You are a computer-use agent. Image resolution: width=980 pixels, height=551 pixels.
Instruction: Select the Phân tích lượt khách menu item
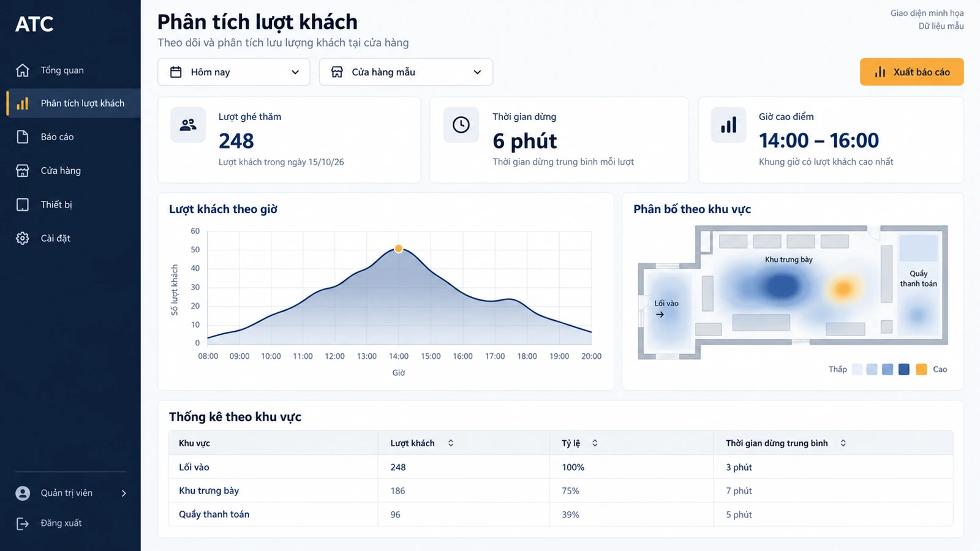tap(73, 103)
